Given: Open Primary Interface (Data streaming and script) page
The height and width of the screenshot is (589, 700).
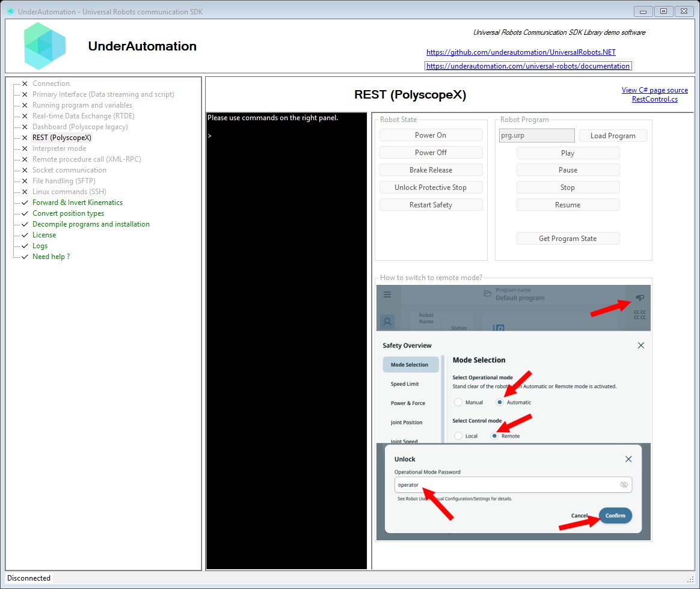Looking at the screenshot, I should pyautogui.click(x=103, y=94).
